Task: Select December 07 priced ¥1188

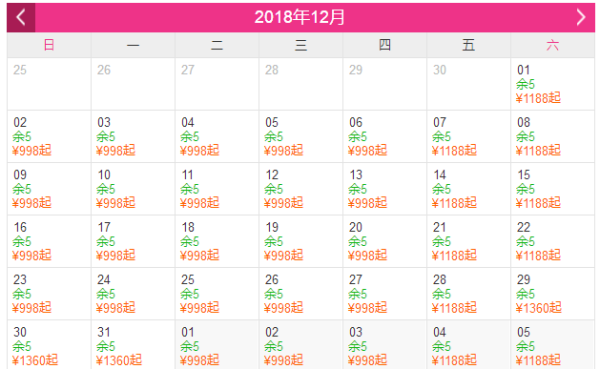Action: tap(469, 137)
